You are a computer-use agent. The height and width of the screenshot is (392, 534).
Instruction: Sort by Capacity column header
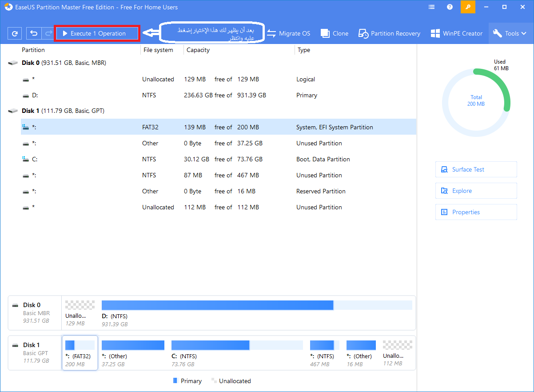(198, 50)
